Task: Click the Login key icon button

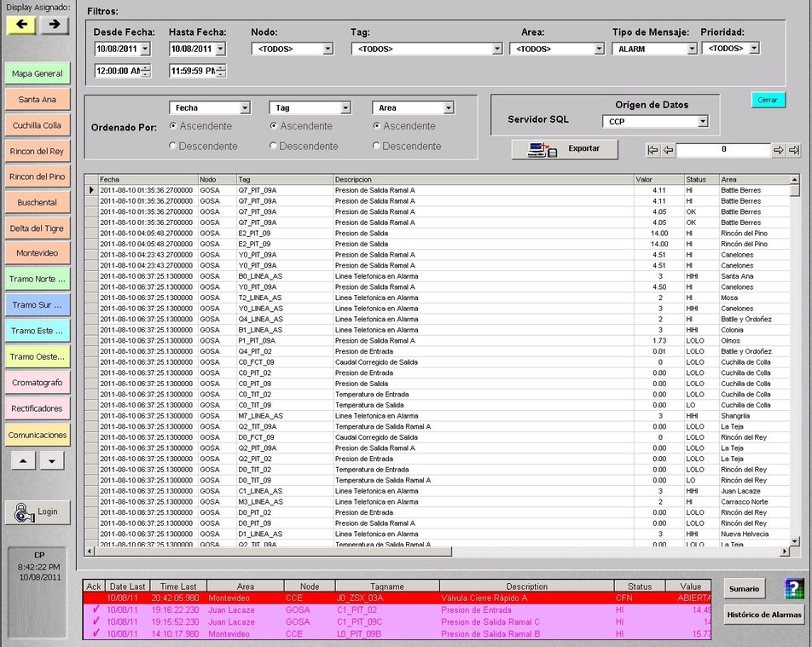Action: 38,512
